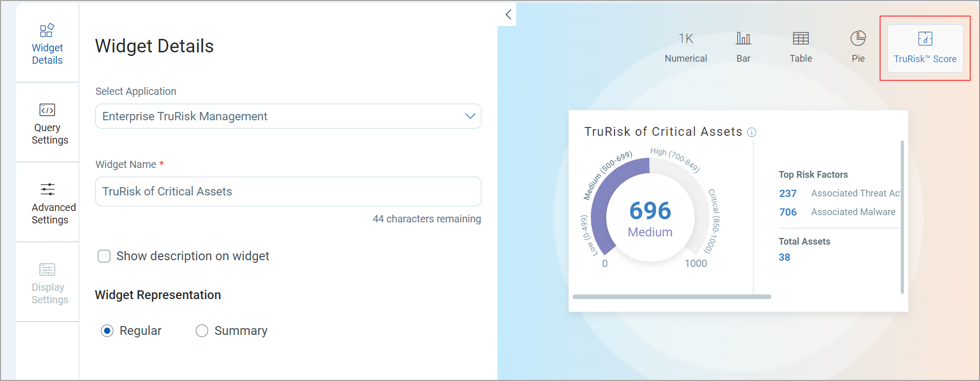
Task: Go to the Advanced Settings tab
Action: click(47, 203)
